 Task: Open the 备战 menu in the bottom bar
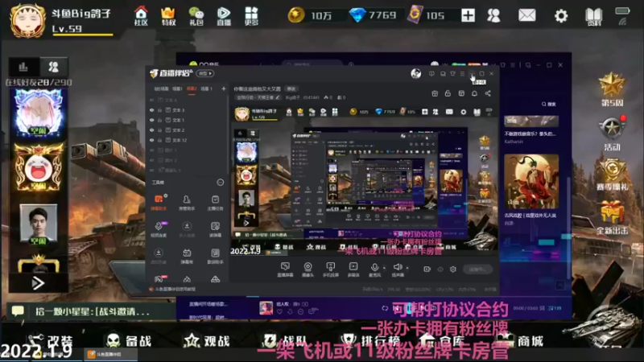pos(129,340)
